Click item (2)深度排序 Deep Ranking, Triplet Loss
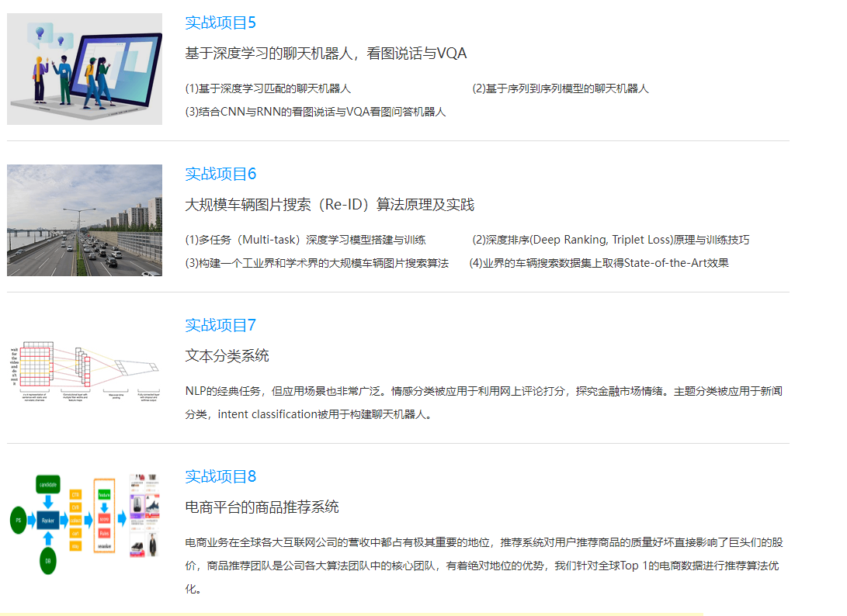Viewport: 847px width, 616px height. click(x=611, y=240)
